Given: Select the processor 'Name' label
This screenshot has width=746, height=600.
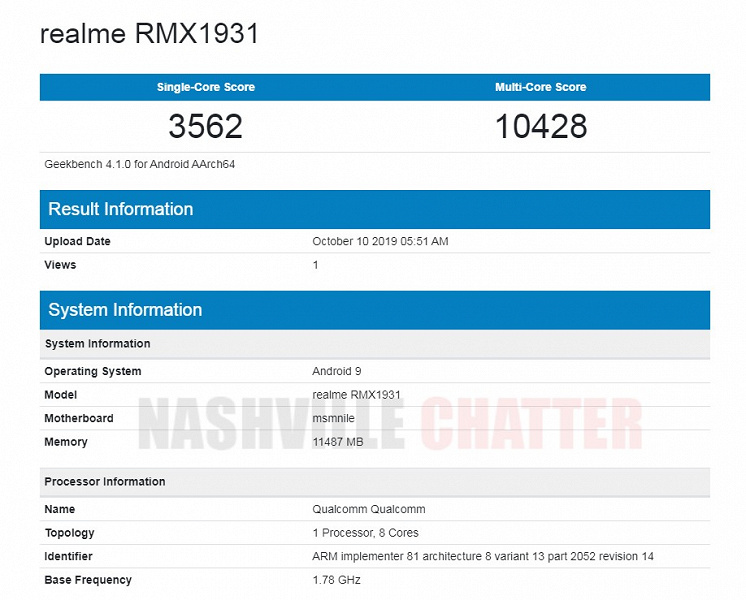Looking at the screenshot, I should 59,509.
